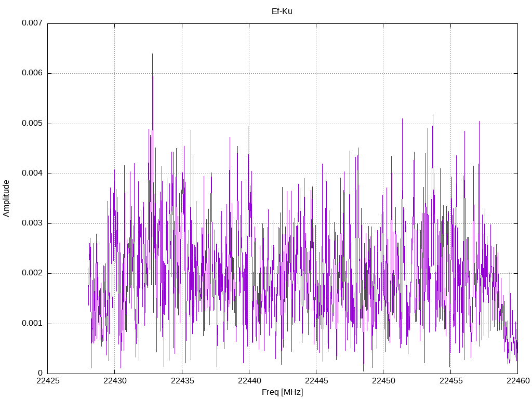Image resolution: width=532 pixels, height=399 pixels.
Task: Click the y-axis tick label 0.004
Action: coord(32,173)
